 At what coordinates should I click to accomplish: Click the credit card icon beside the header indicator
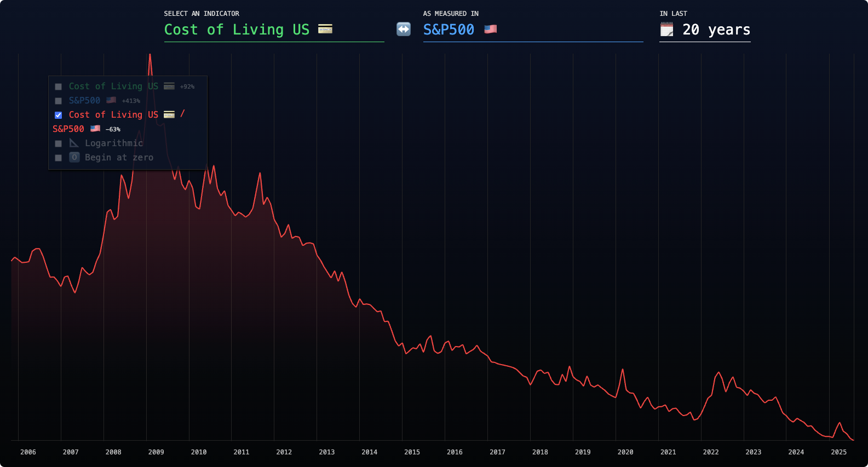[x=325, y=29]
